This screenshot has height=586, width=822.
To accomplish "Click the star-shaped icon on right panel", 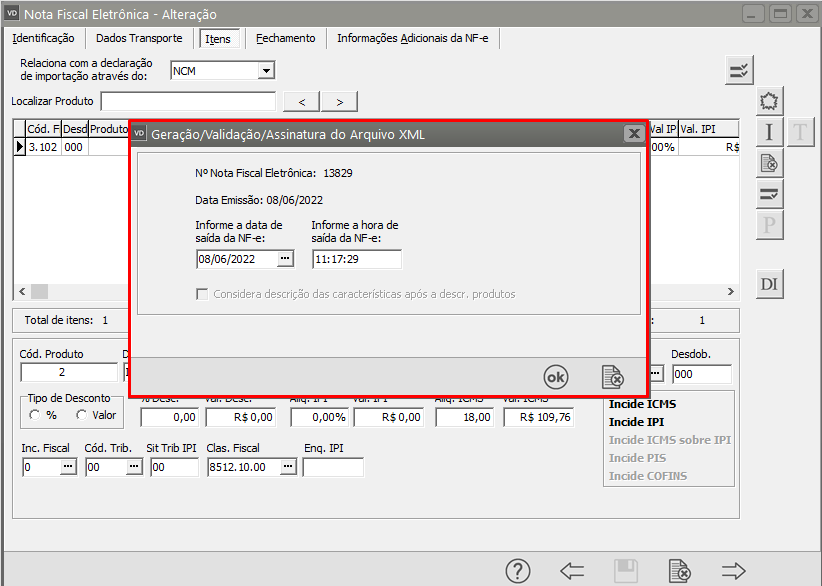I will [769, 101].
